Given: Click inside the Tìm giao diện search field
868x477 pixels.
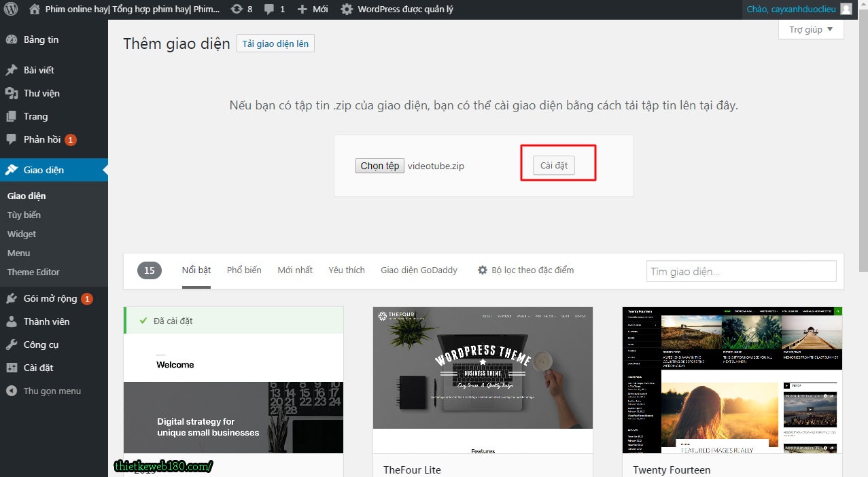Looking at the screenshot, I should click(740, 271).
